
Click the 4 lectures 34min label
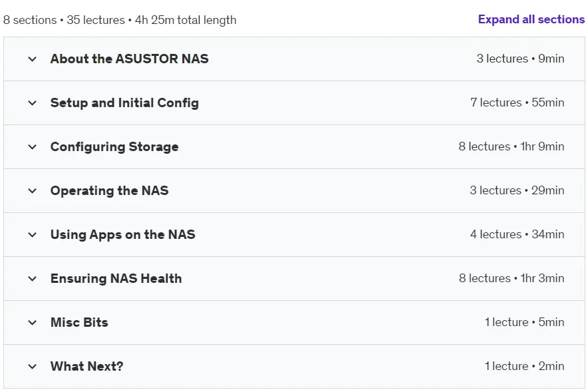click(x=517, y=234)
